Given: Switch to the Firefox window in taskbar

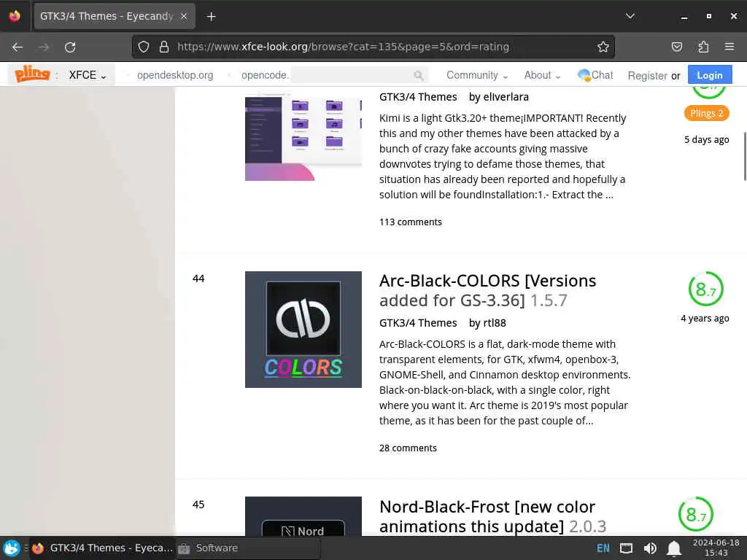Looking at the screenshot, I should 102,548.
